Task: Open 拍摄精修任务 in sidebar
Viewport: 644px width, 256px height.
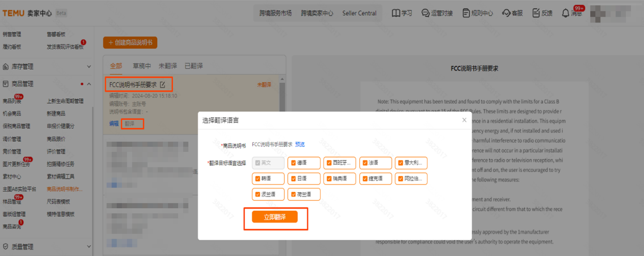Action: pyautogui.click(x=60, y=164)
